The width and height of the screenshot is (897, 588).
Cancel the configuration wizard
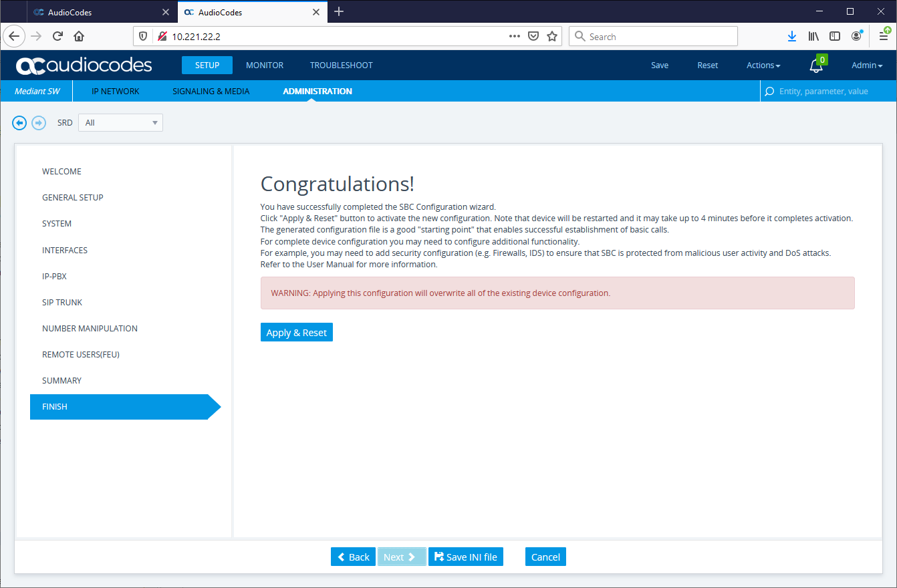[x=545, y=557]
